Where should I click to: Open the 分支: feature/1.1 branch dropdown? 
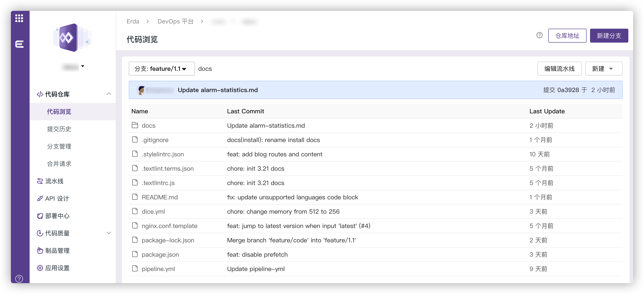[161, 69]
